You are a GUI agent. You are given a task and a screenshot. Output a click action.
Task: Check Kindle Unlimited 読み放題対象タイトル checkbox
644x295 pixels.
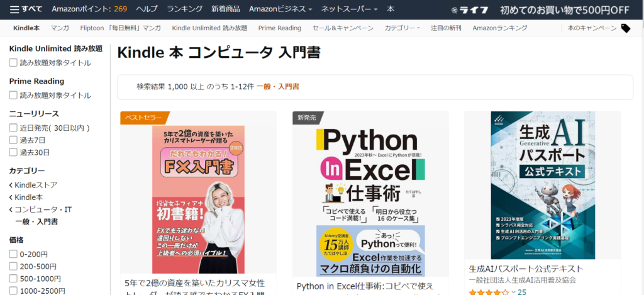coord(13,63)
